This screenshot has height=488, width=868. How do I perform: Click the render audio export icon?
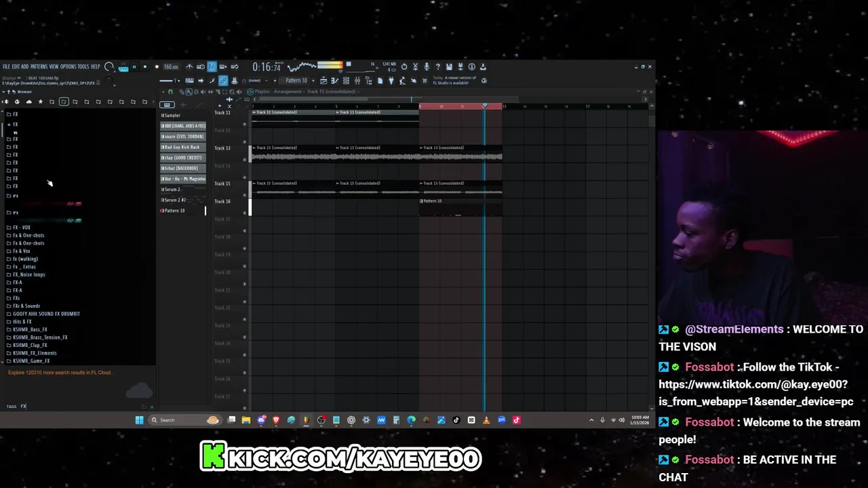[x=460, y=66]
